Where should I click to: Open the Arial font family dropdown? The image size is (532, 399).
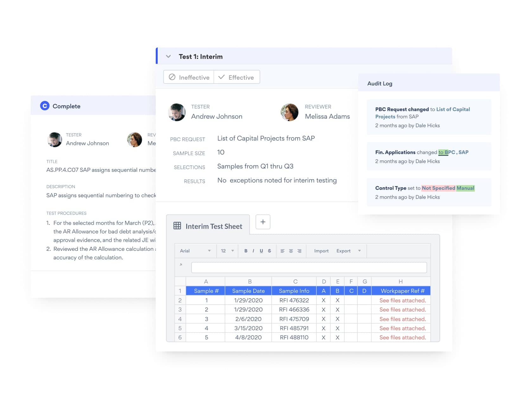click(x=195, y=251)
